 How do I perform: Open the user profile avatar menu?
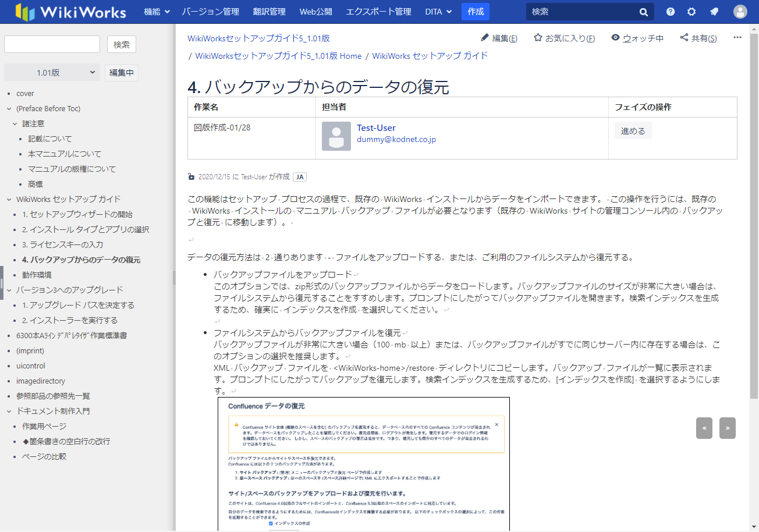coord(740,12)
